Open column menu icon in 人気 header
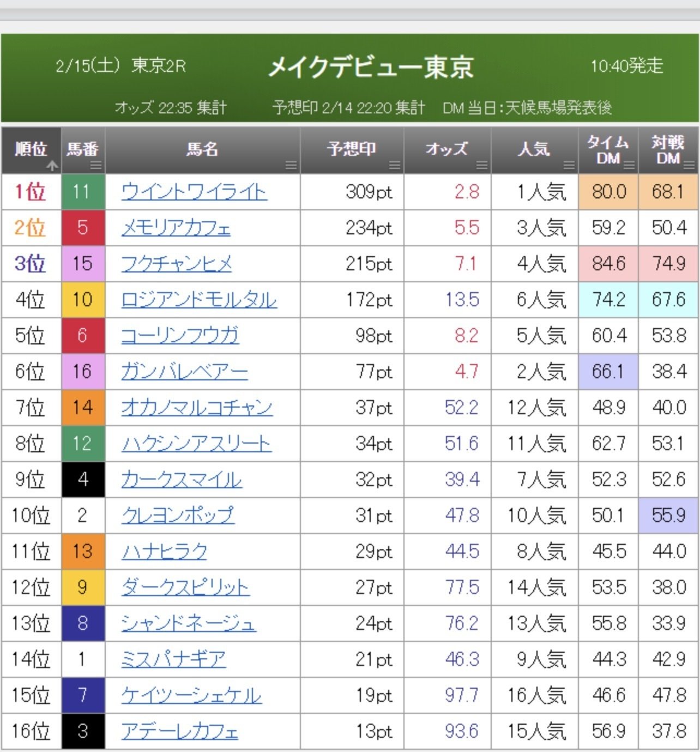The width and height of the screenshot is (700, 752). 569,166
